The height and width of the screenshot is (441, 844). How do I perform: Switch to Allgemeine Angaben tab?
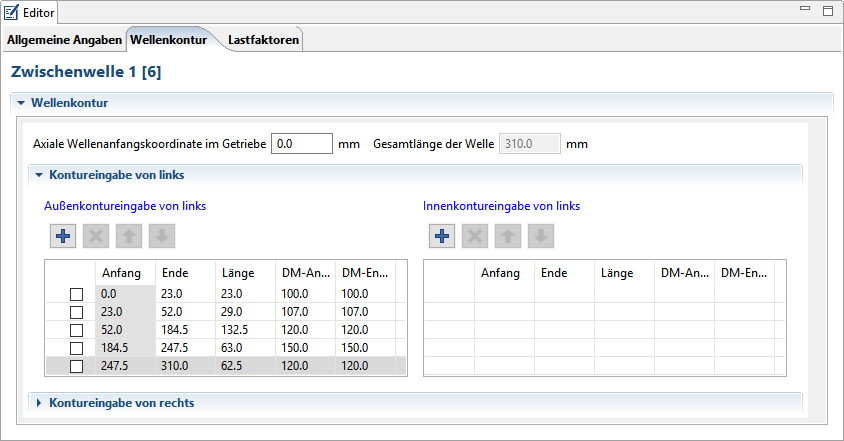64,40
